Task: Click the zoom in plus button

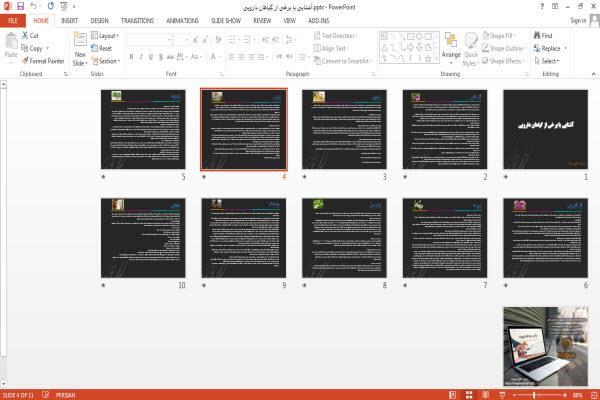Action: (x=564, y=395)
